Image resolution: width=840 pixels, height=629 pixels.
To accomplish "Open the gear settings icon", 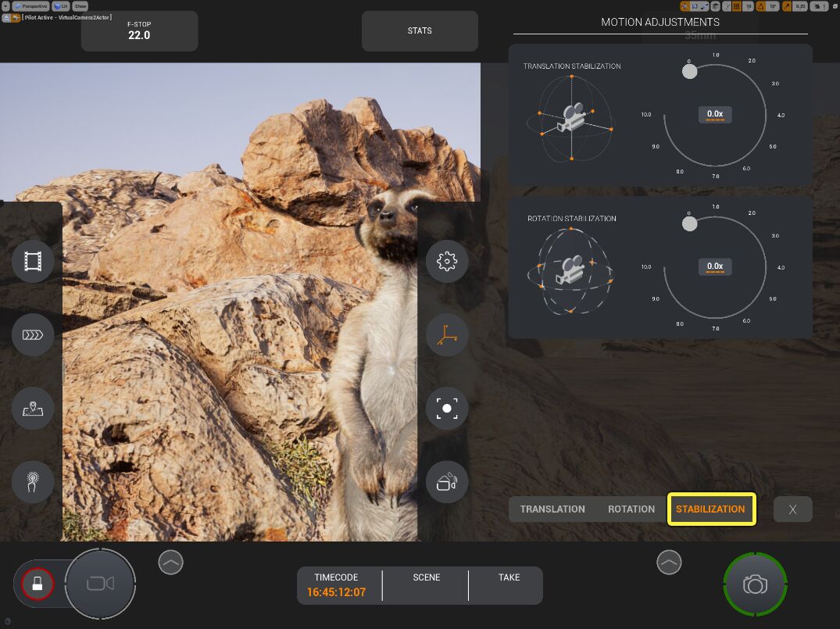I will pos(447,261).
